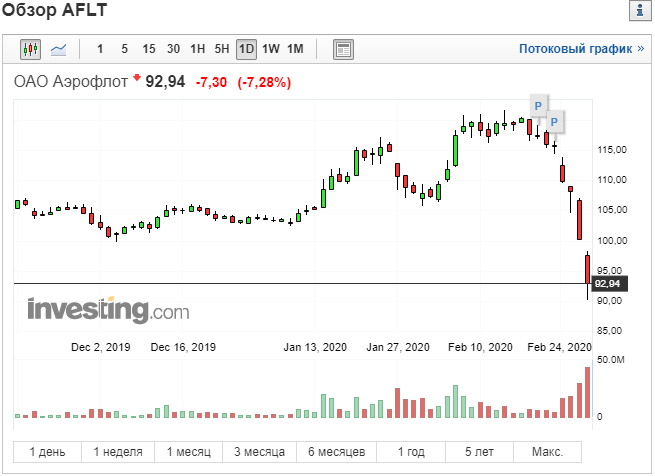Click the Dec 2, 2019 date label

(x=101, y=347)
